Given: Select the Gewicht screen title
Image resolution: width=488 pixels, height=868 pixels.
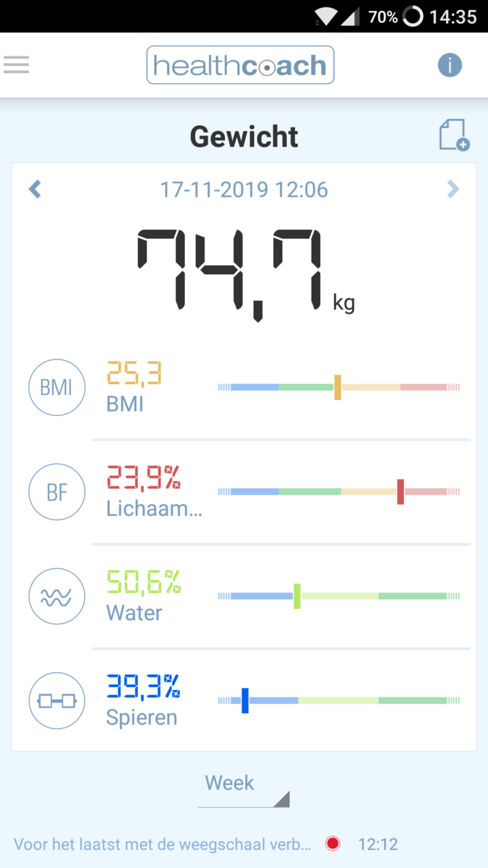Looking at the screenshot, I should coord(244,135).
